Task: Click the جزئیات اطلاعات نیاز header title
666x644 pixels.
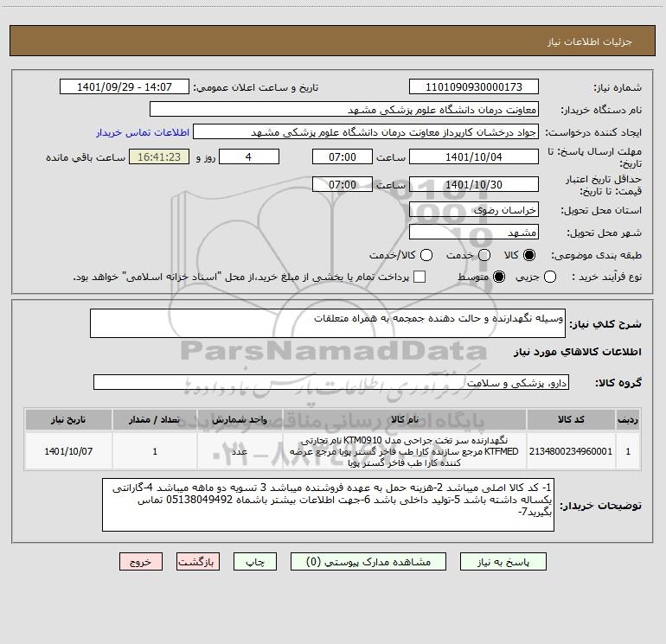Action: (x=590, y=41)
